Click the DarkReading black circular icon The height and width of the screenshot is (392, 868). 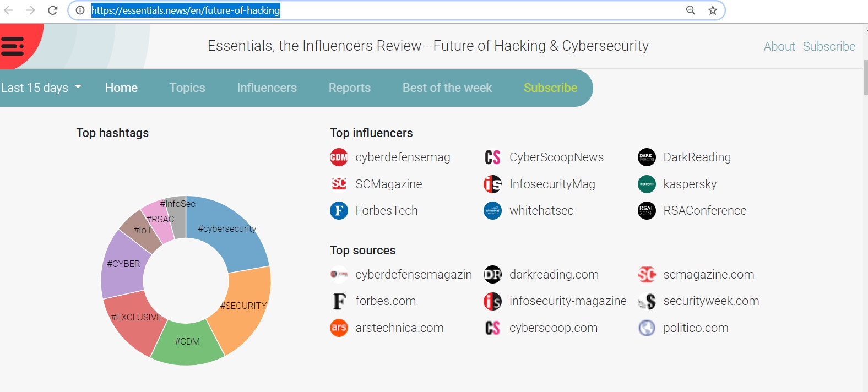647,157
